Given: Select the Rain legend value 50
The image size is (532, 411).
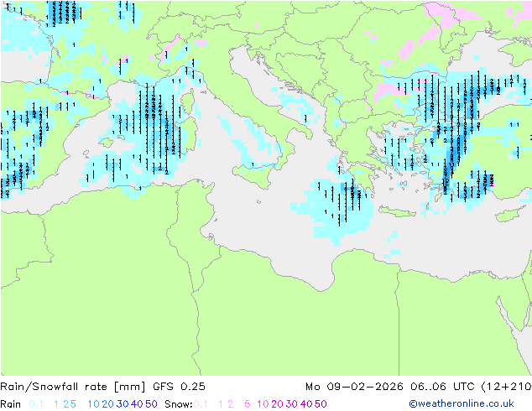Looking at the screenshot, I should click(x=151, y=404).
